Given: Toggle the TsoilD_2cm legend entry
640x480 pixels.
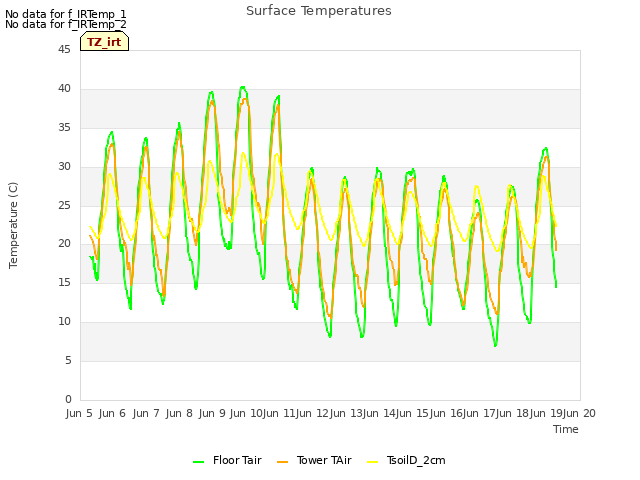Looking at the screenshot, I should point(406,461).
